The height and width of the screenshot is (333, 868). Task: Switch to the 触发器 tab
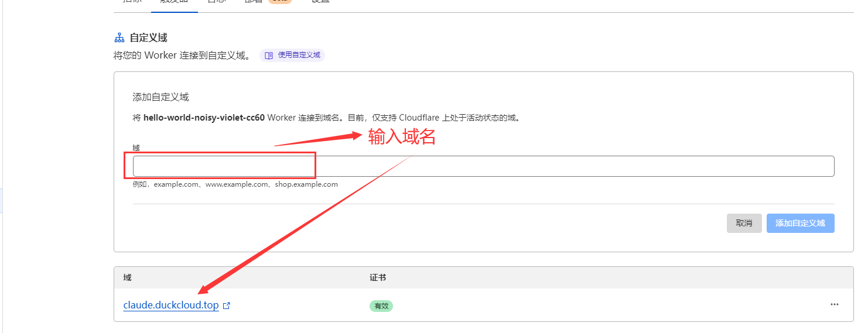click(x=174, y=2)
